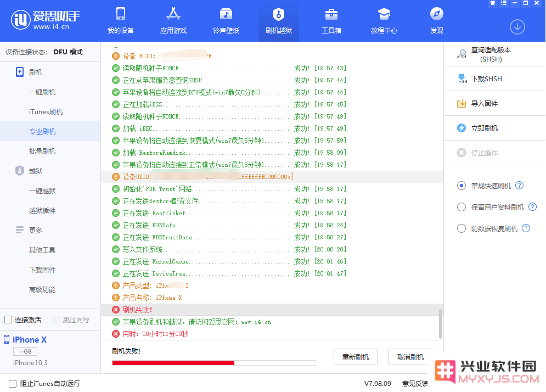Enable 阻止iTunes自动运行 checkbox

[x=13, y=384]
